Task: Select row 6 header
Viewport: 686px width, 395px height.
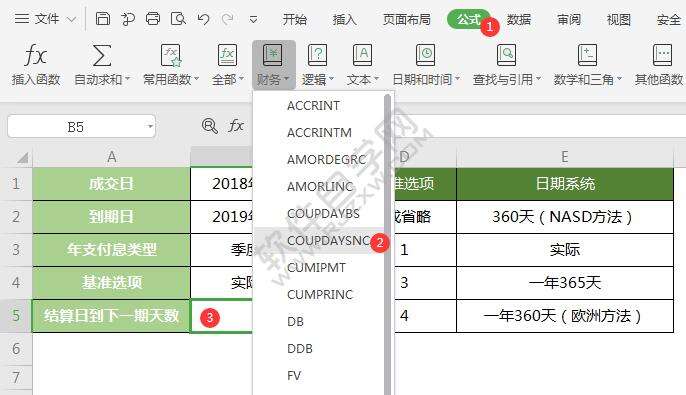Action: (16, 349)
